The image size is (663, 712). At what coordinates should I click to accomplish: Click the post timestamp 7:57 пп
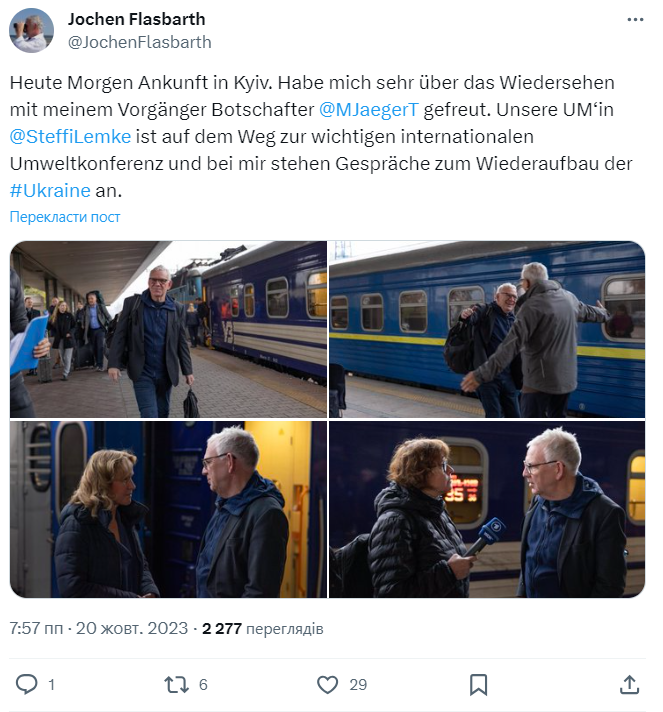click(x=36, y=628)
